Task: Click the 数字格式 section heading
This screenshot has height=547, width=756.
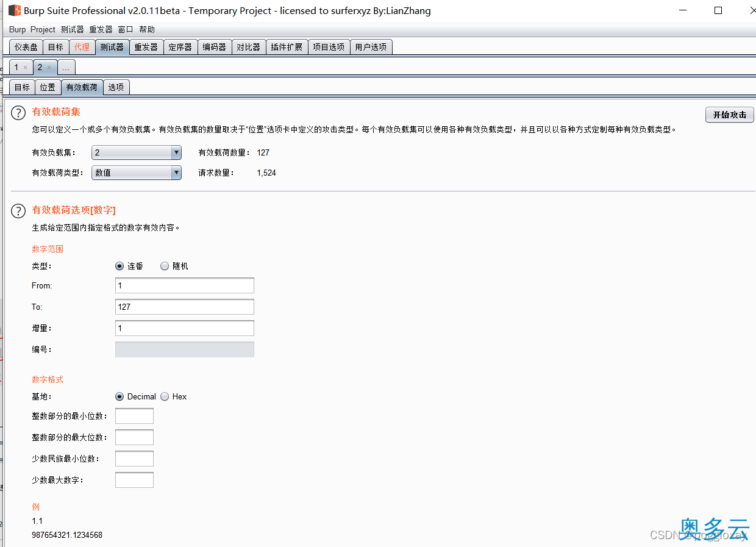Action: (48, 379)
